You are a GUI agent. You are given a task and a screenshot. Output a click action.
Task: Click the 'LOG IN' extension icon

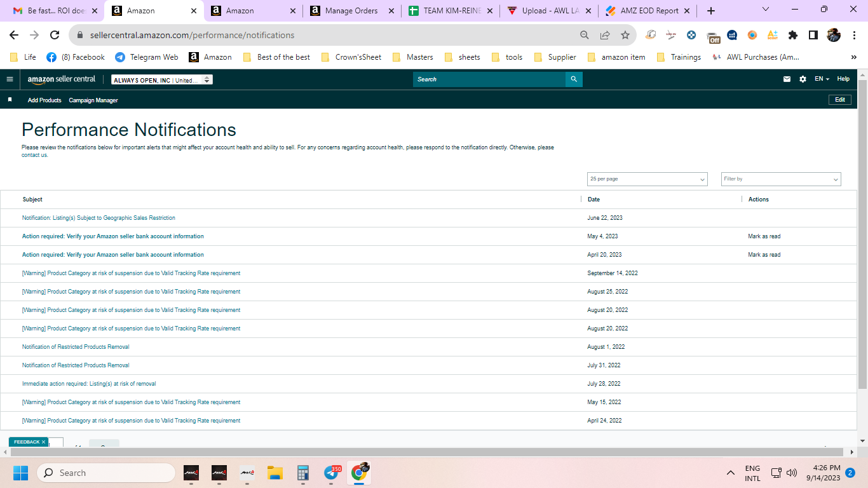pos(671,35)
